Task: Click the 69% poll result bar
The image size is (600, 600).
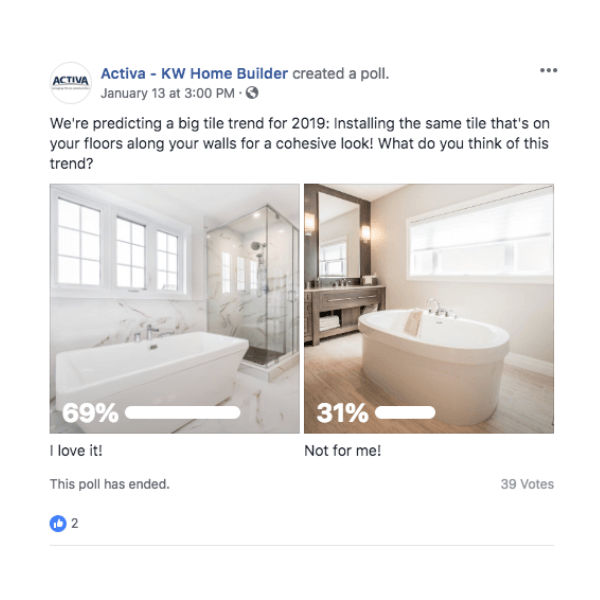Action: [183, 412]
